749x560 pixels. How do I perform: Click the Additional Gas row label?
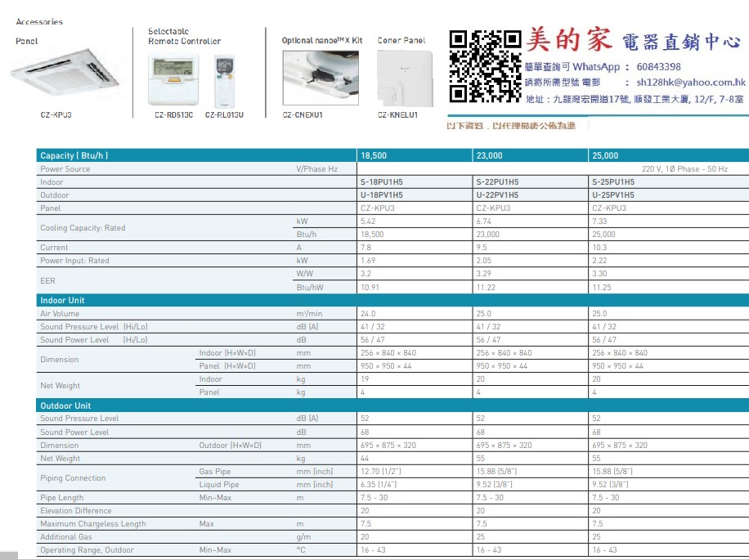66,537
